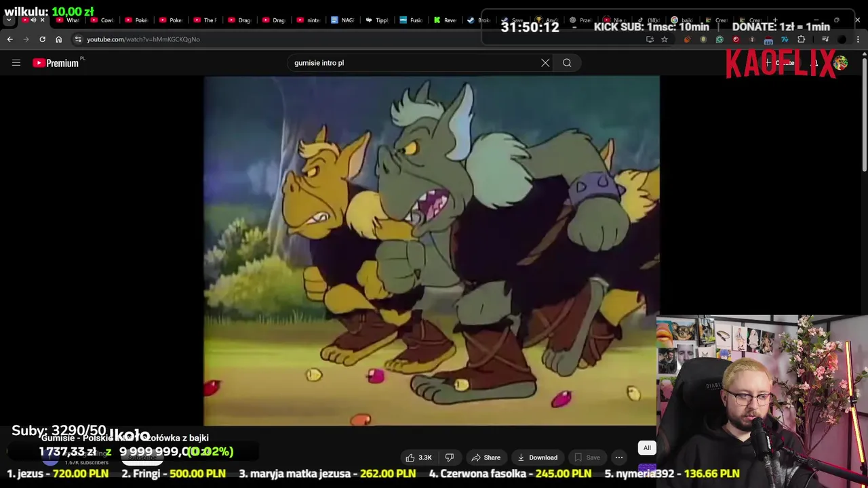Bookmark this page with the star icon

tap(665, 39)
